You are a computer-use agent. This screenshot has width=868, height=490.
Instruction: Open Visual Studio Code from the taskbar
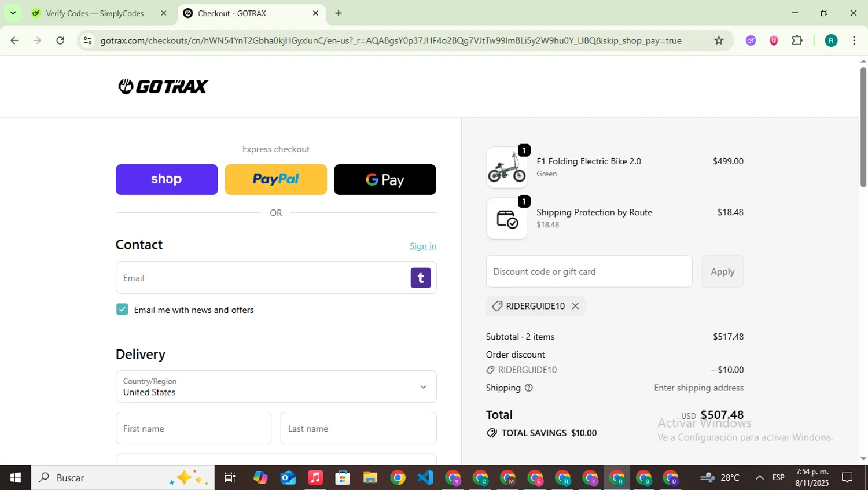(425, 478)
